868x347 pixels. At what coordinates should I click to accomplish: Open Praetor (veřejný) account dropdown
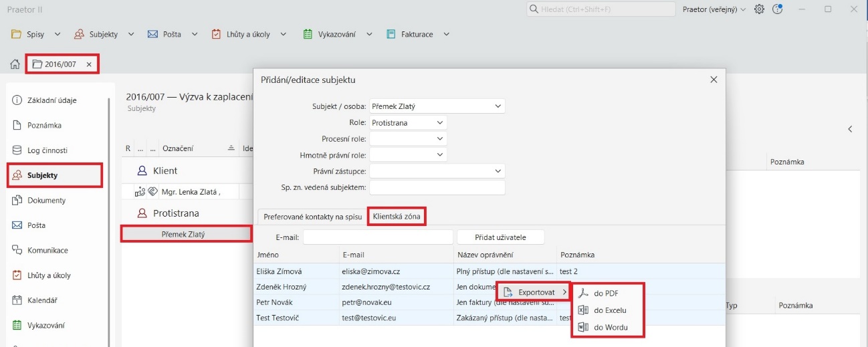click(x=714, y=9)
